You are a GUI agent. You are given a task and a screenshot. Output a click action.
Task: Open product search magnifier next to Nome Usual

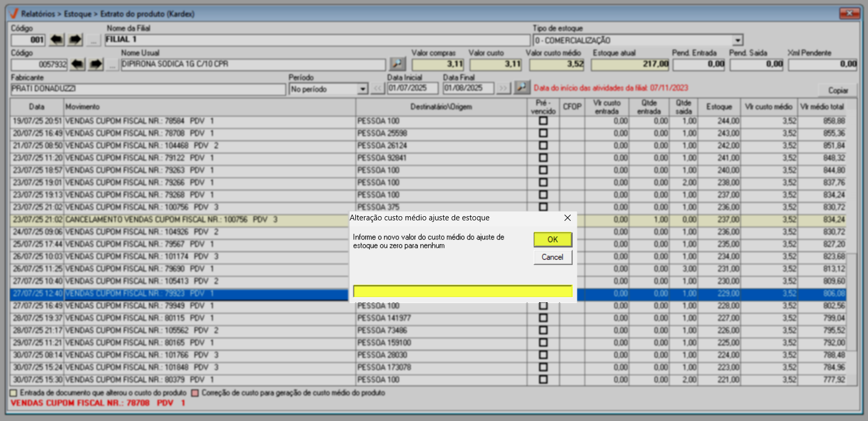tap(397, 64)
